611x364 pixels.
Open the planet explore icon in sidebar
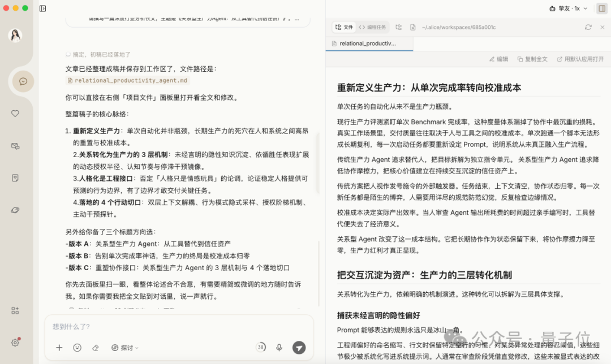point(15,210)
